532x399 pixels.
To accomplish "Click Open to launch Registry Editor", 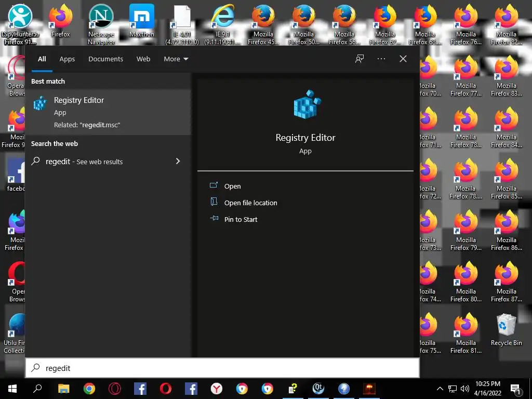I will coord(232,187).
